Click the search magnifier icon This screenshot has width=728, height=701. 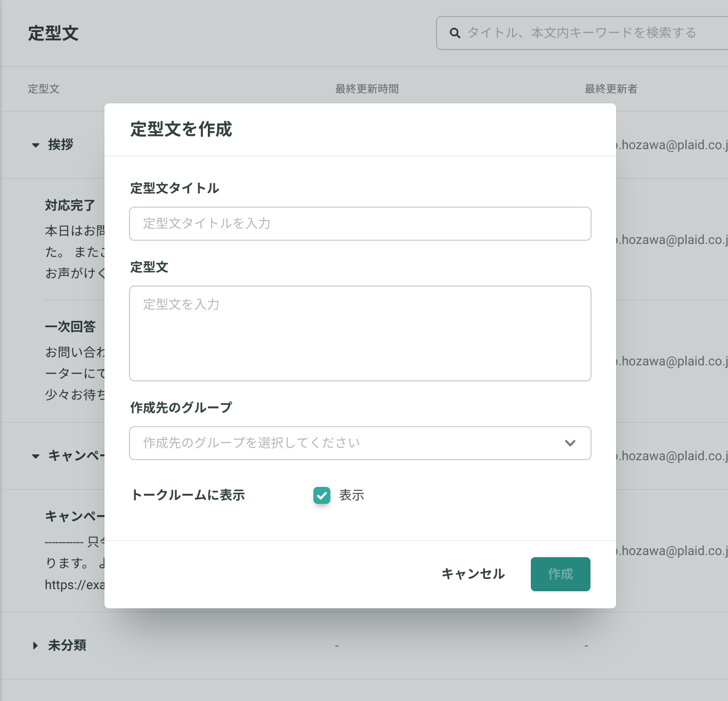[455, 33]
